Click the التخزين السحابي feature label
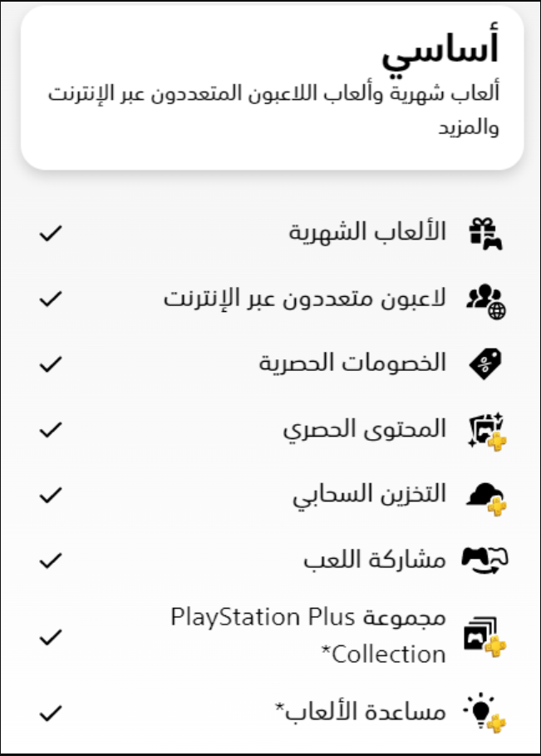Viewport: 541px width, 756px height. pos(369,495)
